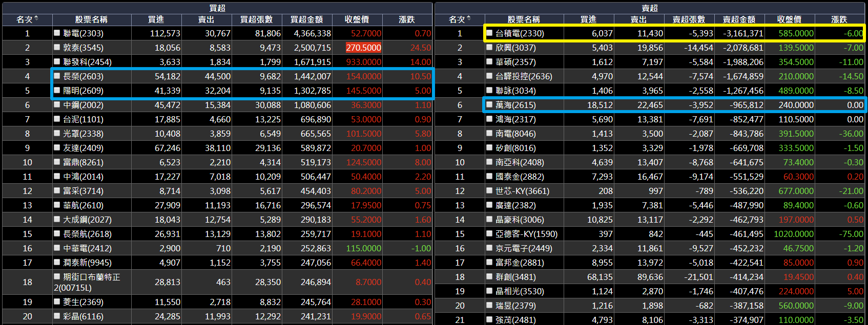Viewport: 868px width, 325px height.
Task: Open stock 光罩(2338)
Action: coord(83,134)
